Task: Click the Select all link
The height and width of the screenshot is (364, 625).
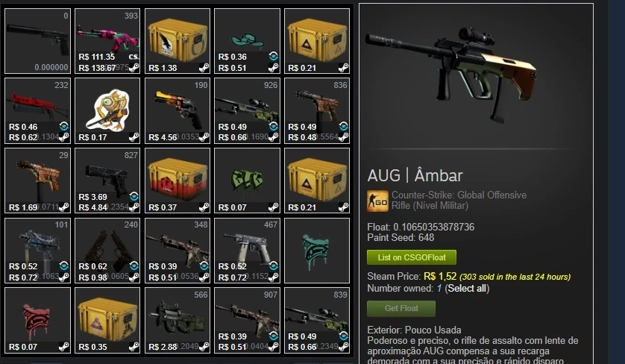Action: point(467,288)
